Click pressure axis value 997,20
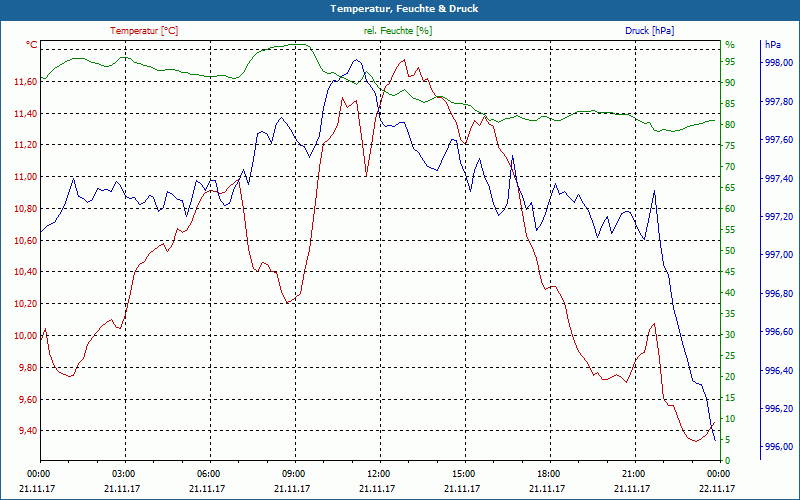Screen dimensions: 800x500 click(x=779, y=217)
